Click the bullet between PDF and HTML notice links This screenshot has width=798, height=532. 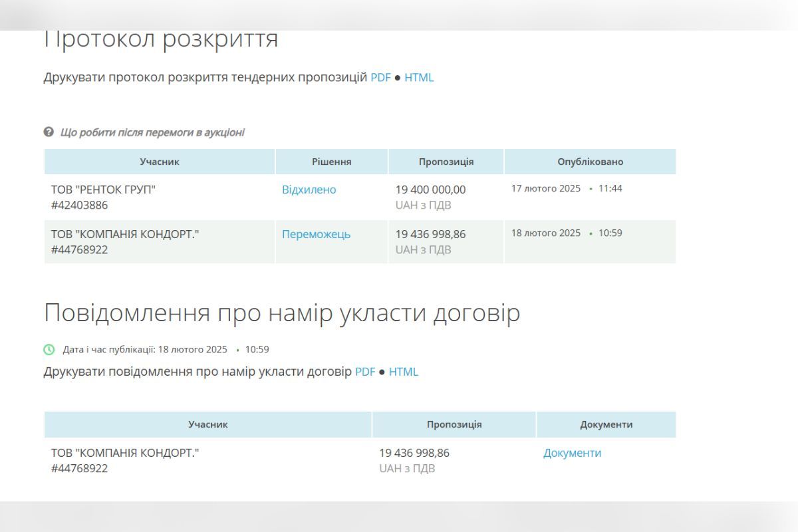point(382,371)
